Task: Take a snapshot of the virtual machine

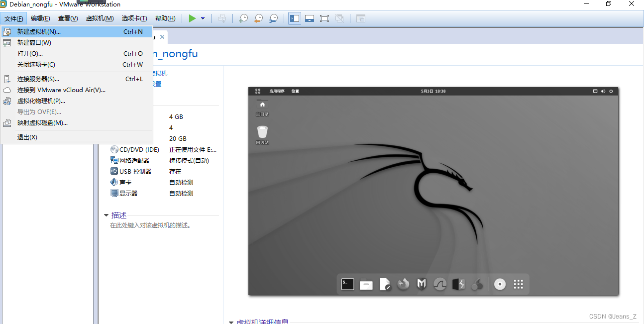Action: click(243, 18)
